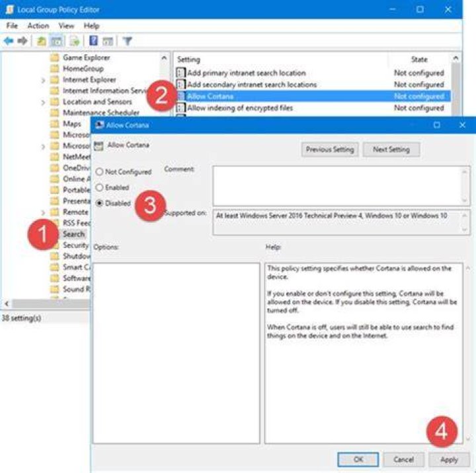The width and height of the screenshot is (476, 473).
Task: Select the Disabled radio button
Action: (x=99, y=203)
